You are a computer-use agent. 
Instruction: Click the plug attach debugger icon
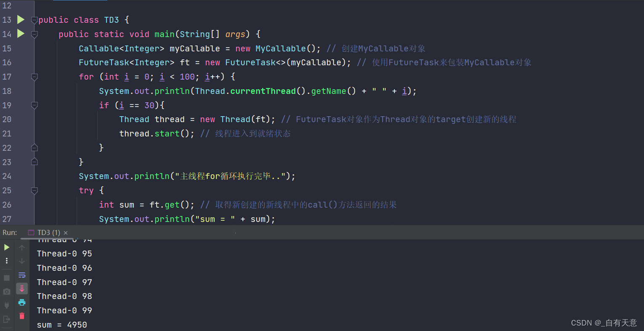[x=7, y=305]
